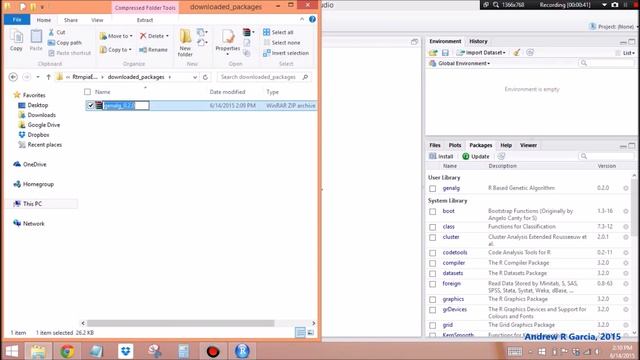
Task: Check the cluster package checkbox
Action: pos(433,238)
